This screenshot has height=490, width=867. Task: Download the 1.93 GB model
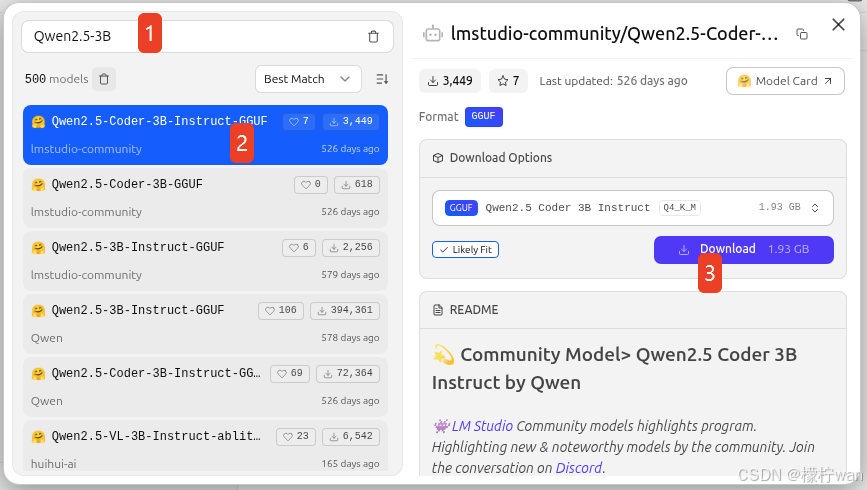coord(744,249)
